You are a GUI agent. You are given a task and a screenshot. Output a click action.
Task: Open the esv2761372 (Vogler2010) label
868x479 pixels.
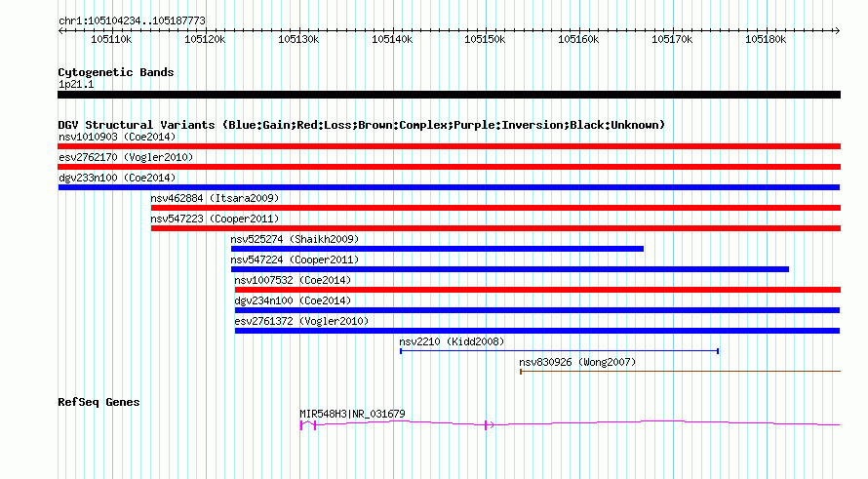pyautogui.click(x=301, y=321)
